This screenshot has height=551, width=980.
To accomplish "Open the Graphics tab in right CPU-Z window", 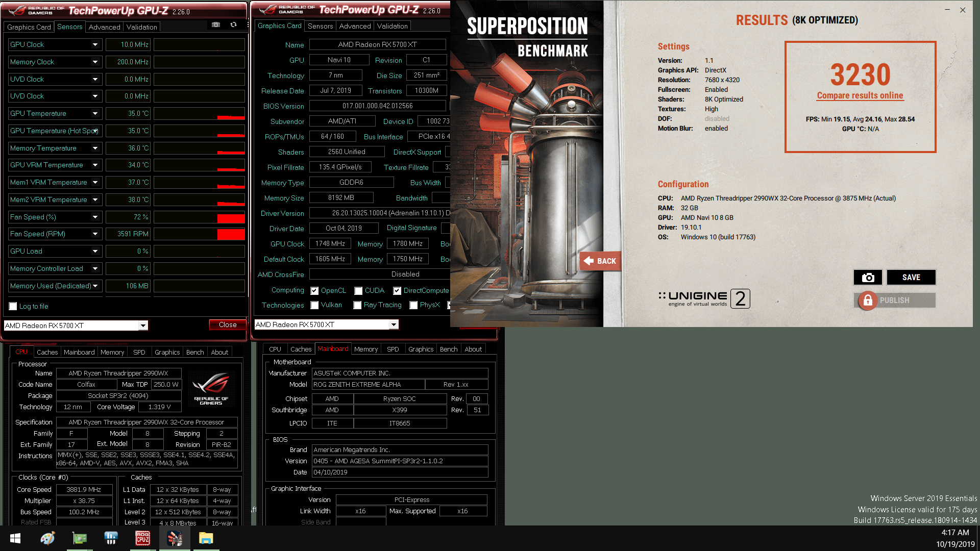I will point(421,349).
